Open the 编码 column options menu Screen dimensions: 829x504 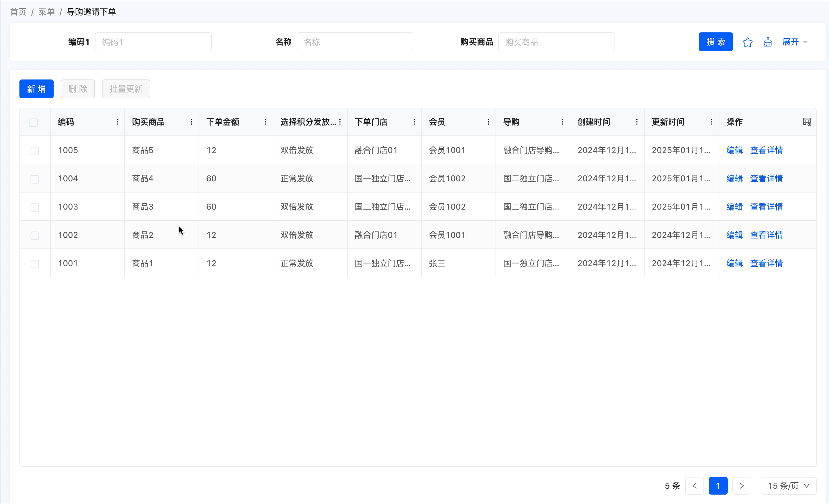pyautogui.click(x=117, y=122)
